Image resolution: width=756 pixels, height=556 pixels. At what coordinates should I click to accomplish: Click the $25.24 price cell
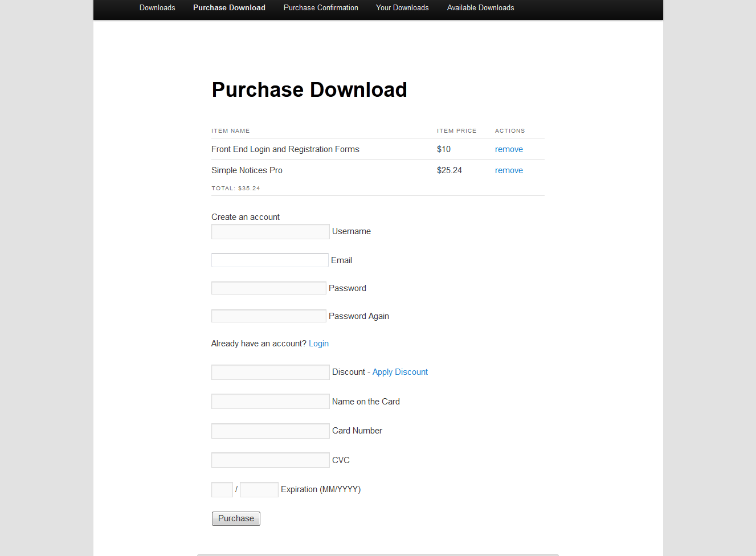click(449, 170)
